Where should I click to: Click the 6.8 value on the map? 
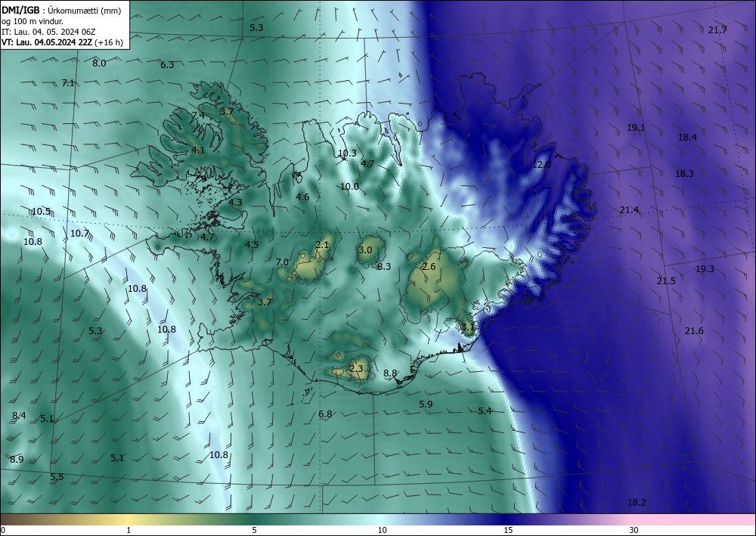point(325,414)
